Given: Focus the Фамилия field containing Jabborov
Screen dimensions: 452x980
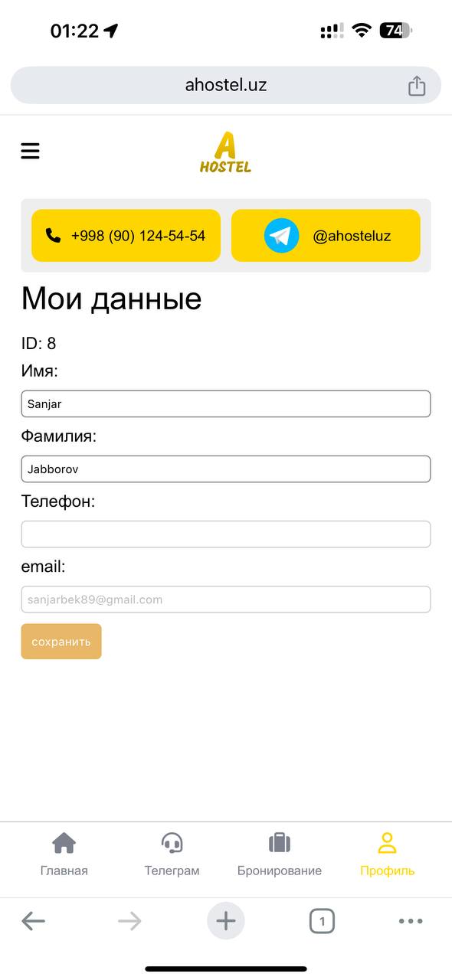Looking at the screenshot, I should coord(226,469).
